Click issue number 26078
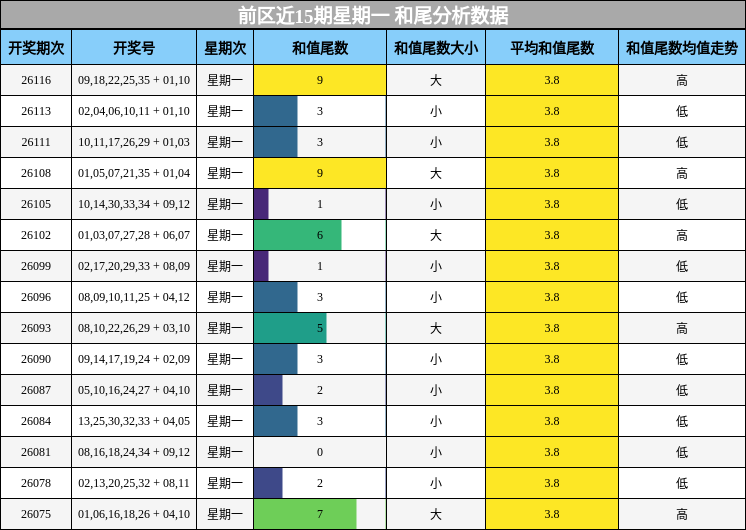 [x=36, y=483]
